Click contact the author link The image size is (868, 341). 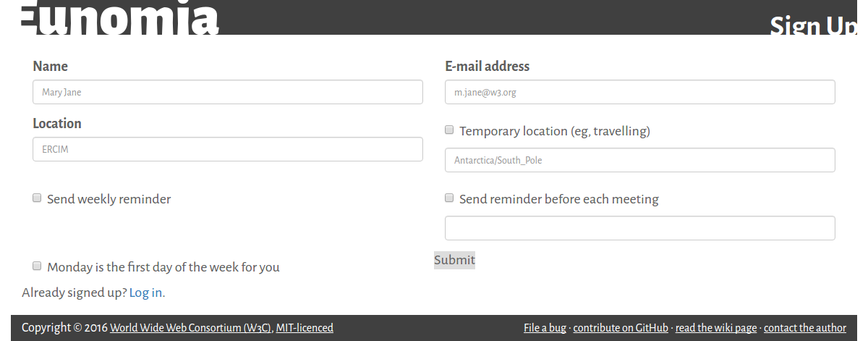(x=804, y=328)
